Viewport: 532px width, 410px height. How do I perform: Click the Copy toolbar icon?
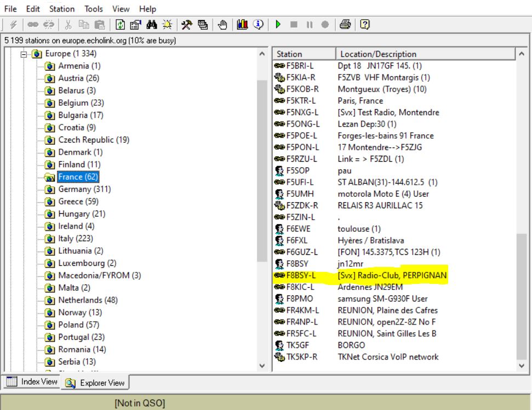[84, 25]
